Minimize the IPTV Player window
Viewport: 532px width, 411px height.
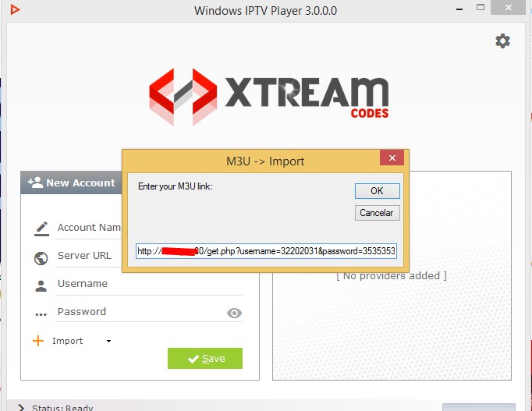pyautogui.click(x=459, y=9)
